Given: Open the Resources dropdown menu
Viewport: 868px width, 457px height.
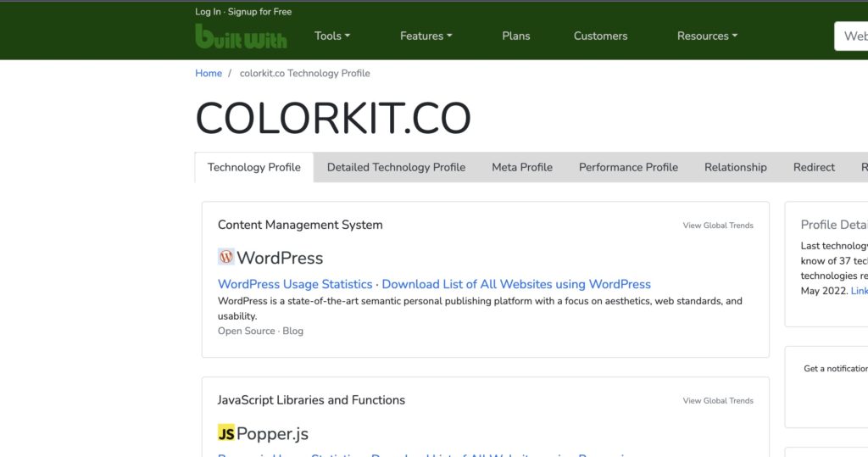Looking at the screenshot, I should pyautogui.click(x=707, y=36).
